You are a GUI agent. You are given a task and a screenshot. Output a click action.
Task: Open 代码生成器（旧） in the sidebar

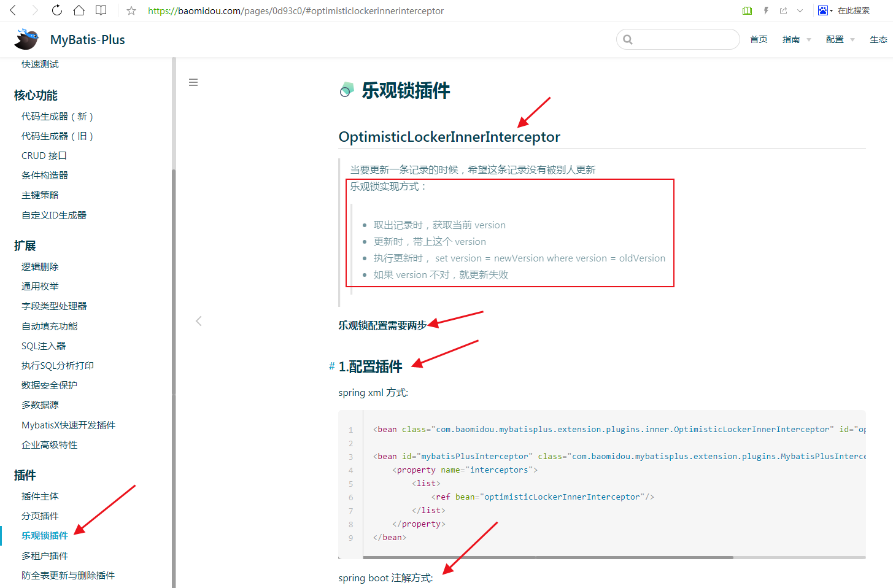(57, 136)
